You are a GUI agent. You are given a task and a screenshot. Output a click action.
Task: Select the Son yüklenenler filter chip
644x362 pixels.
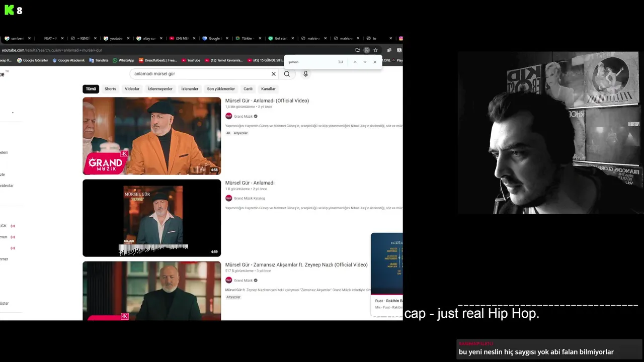pos(221,89)
